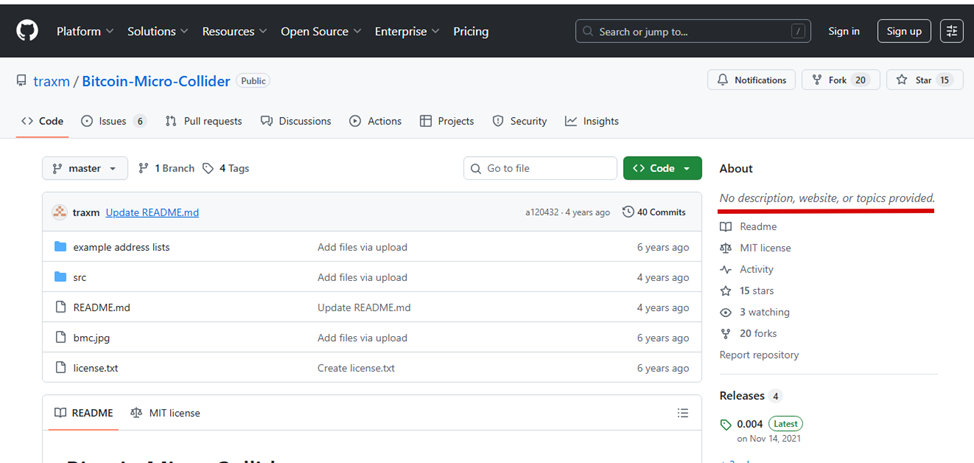Expand the Open Source header menu
Screen dimensions: 974x463
(320, 31)
